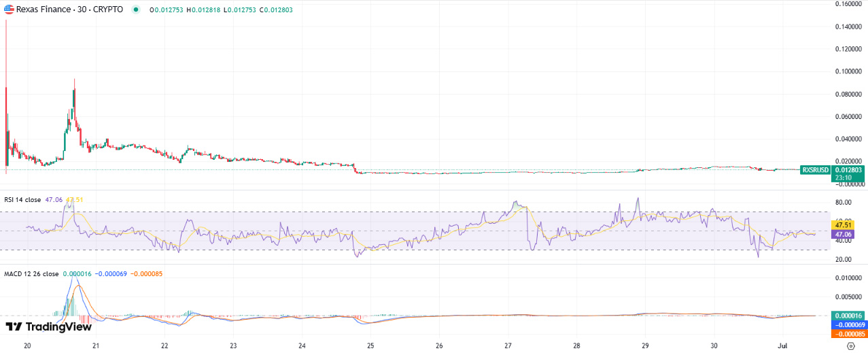Click date 21 on the time axis
This screenshot has height=353, width=868.
pos(96,345)
